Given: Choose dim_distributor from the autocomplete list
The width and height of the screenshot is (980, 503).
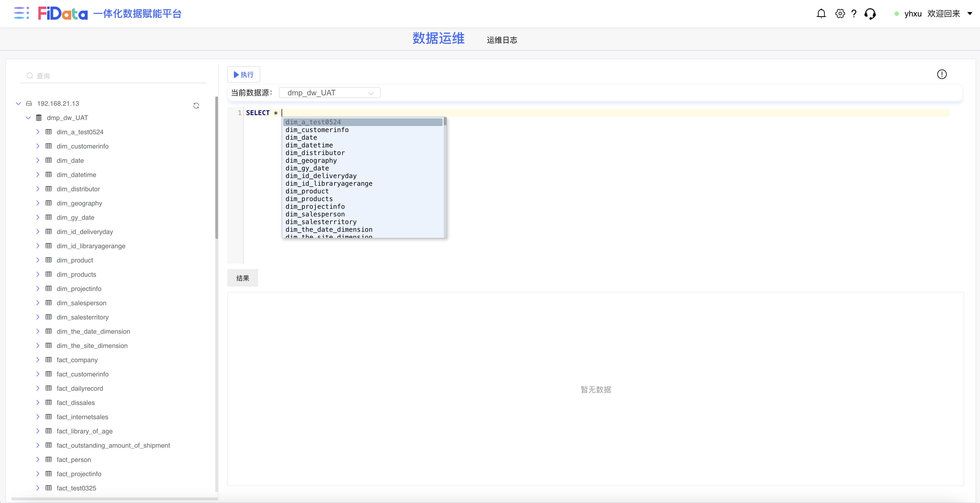Looking at the screenshot, I should 315,153.
